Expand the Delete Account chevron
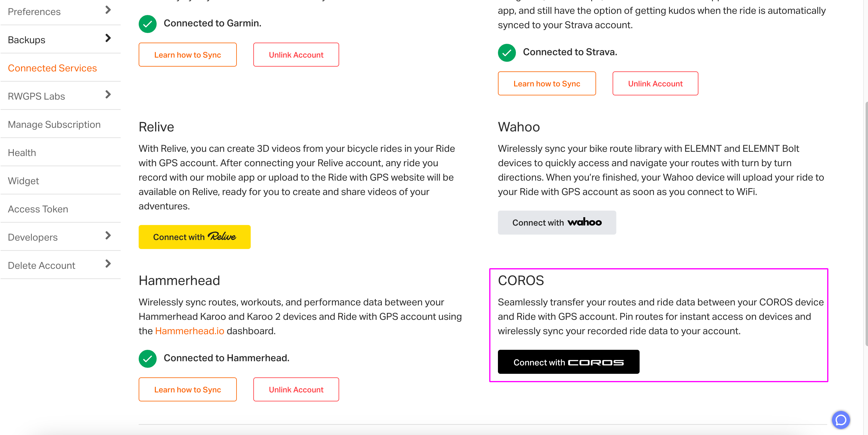868x435 pixels. click(x=108, y=264)
